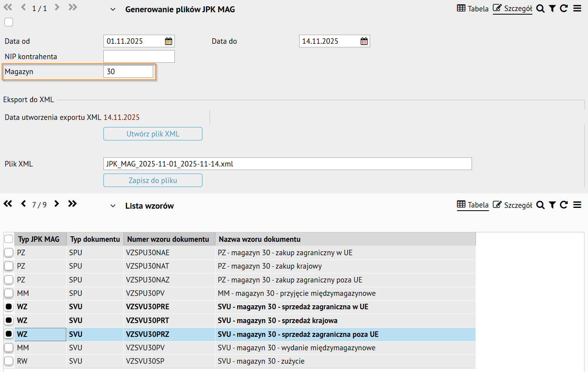Switch top panel to Tabela view
This screenshot has height=372, width=588.
click(472, 9)
